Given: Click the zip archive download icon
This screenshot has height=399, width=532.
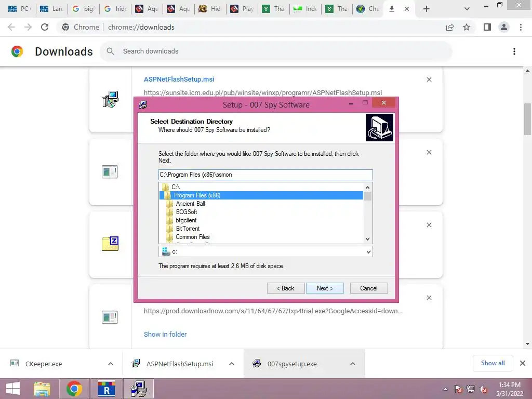Looking at the screenshot, I should coord(110,244).
